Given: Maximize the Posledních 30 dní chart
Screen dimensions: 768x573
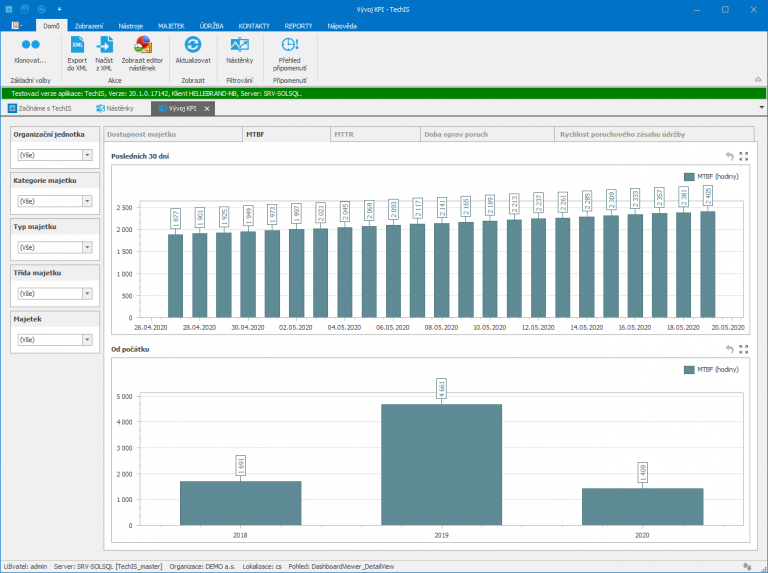Looking at the screenshot, I should pos(743,156).
